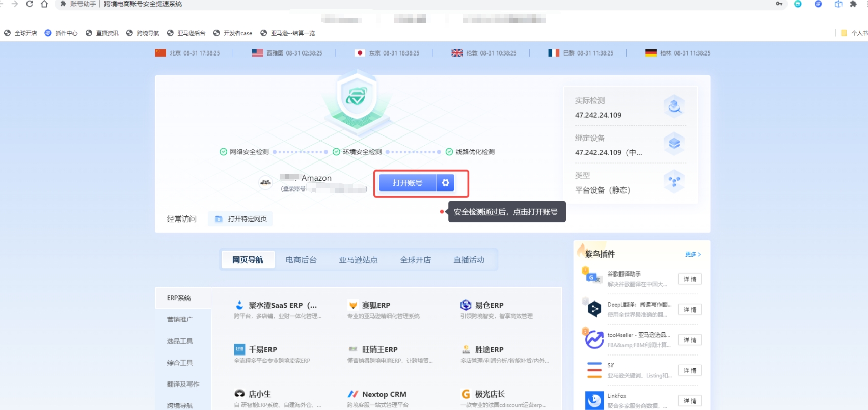
Task: Open the 亚马逊后台 bookmark
Action: 186,33
